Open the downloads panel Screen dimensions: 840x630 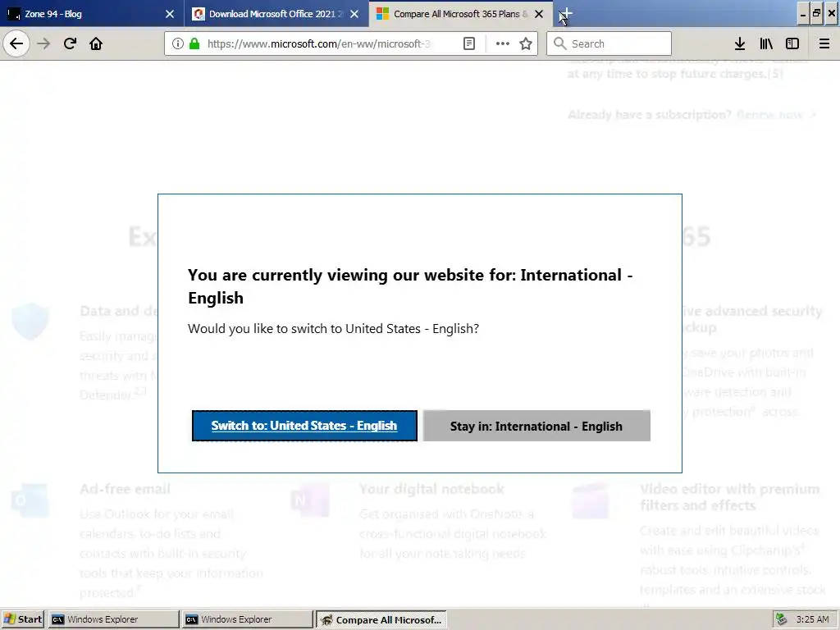(740, 43)
